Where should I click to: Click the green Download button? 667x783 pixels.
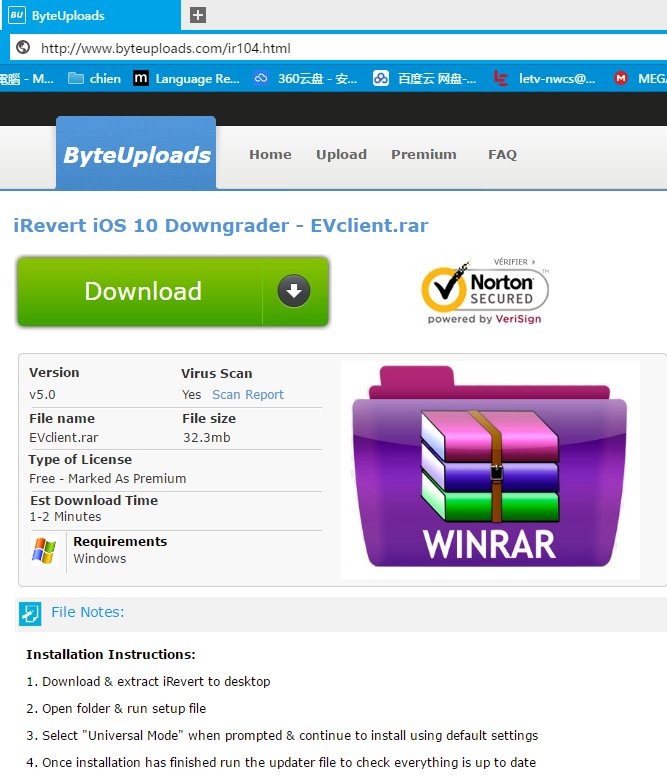173,292
